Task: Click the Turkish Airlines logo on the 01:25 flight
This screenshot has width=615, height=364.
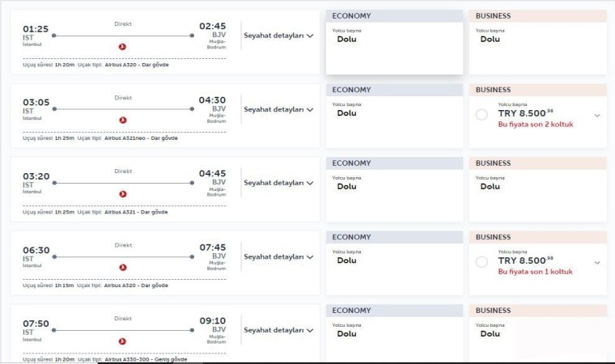Action: 123,47
